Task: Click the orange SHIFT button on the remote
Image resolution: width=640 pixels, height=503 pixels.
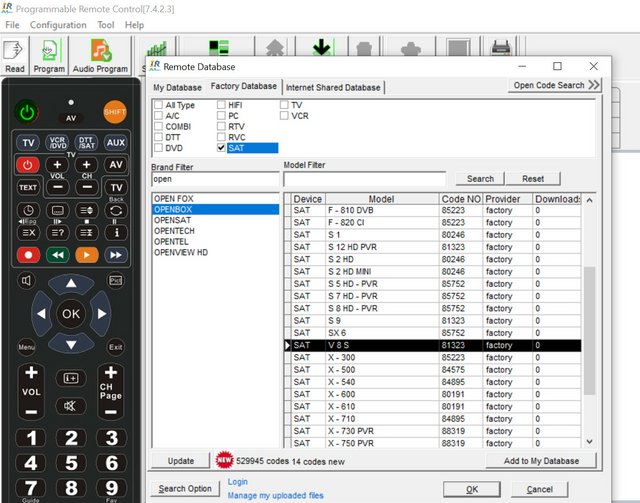Action: pos(115,112)
